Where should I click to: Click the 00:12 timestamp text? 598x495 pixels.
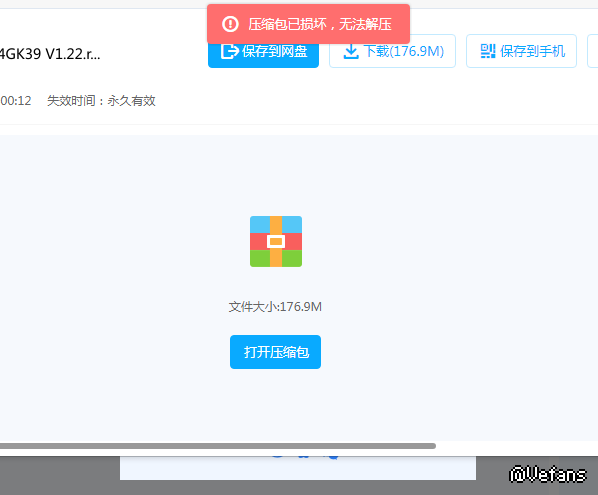pos(16,101)
